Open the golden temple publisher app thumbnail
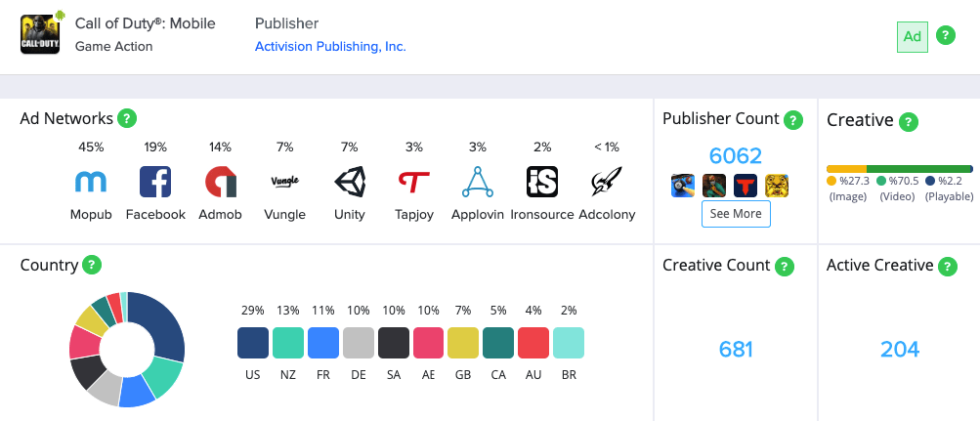 coord(777,186)
